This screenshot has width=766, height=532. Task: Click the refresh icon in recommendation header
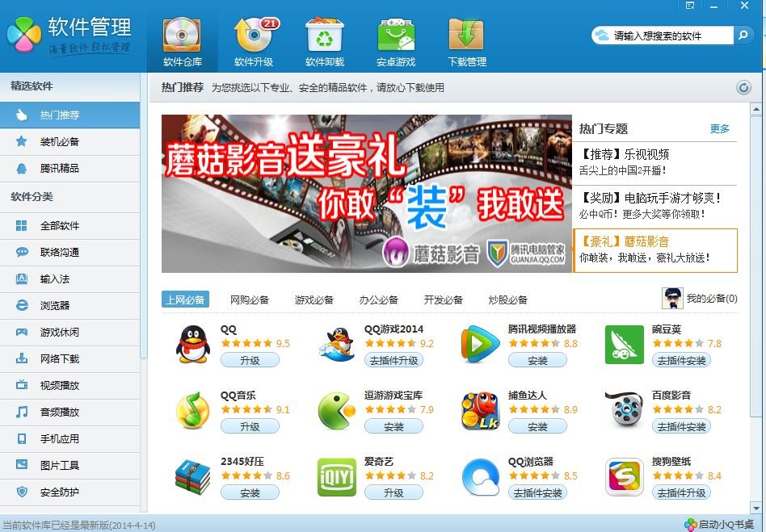coord(743,88)
